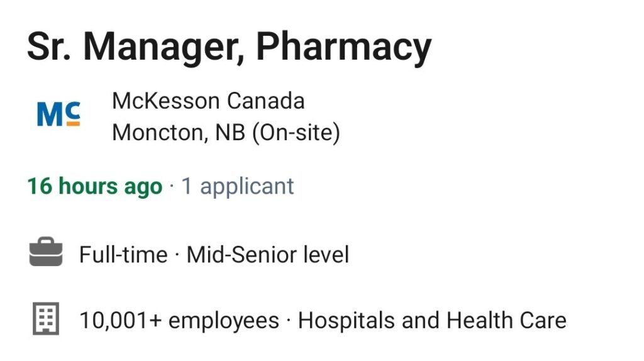Click the Hospitals and Health Care industry label
This screenshot has height=361, width=644.
(432, 320)
